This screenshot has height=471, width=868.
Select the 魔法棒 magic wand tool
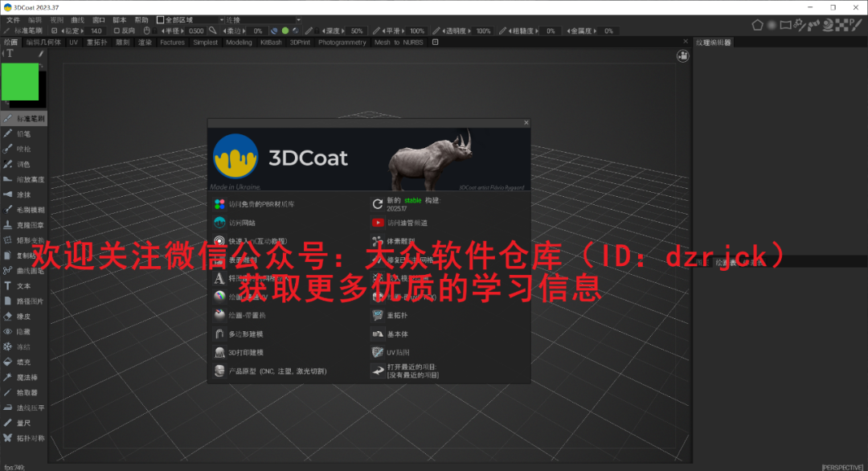click(x=23, y=378)
